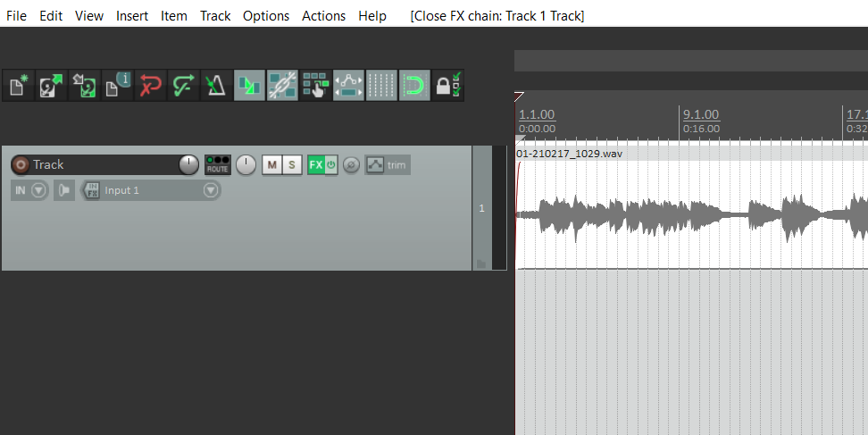Arm track for recording

click(21, 165)
